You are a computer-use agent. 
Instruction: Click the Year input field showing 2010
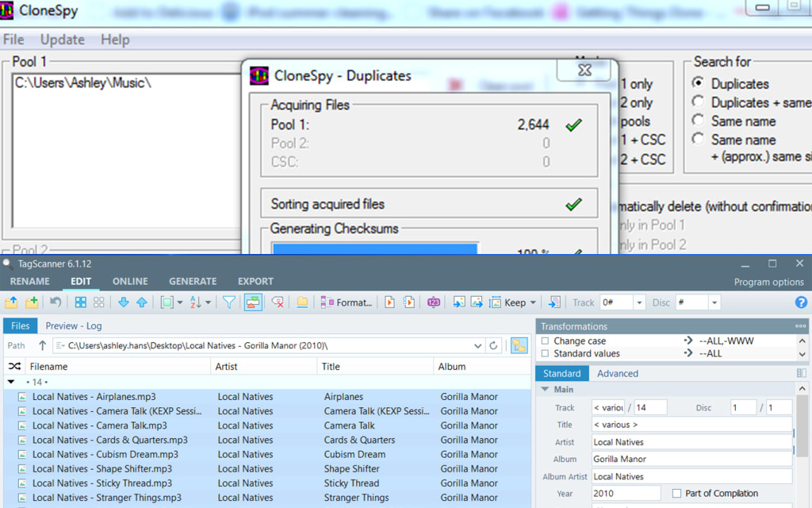coord(626,494)
